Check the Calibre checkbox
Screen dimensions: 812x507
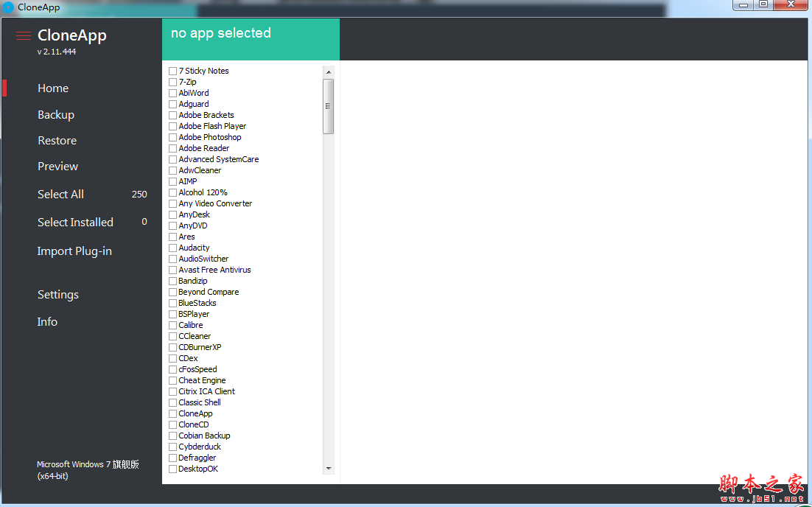(x=173, y=325)
